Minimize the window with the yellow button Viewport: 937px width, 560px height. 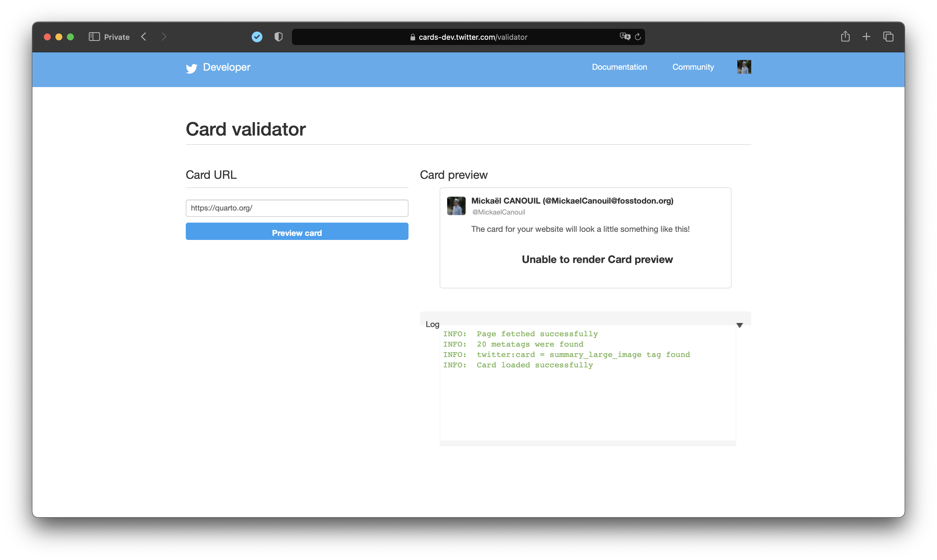pyautogui.click(x=59, y=37)
